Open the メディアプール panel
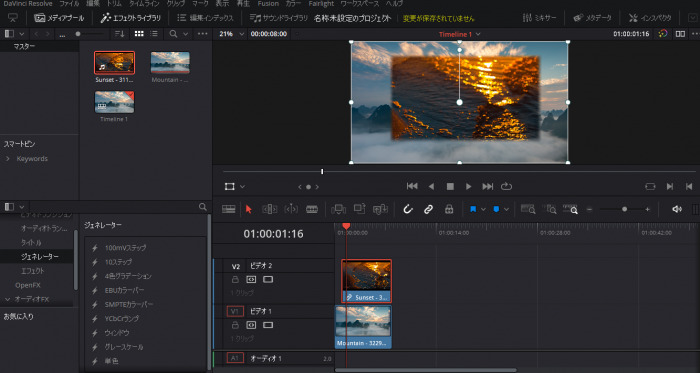This screenshot has width=700, height=373. (59, 18)
